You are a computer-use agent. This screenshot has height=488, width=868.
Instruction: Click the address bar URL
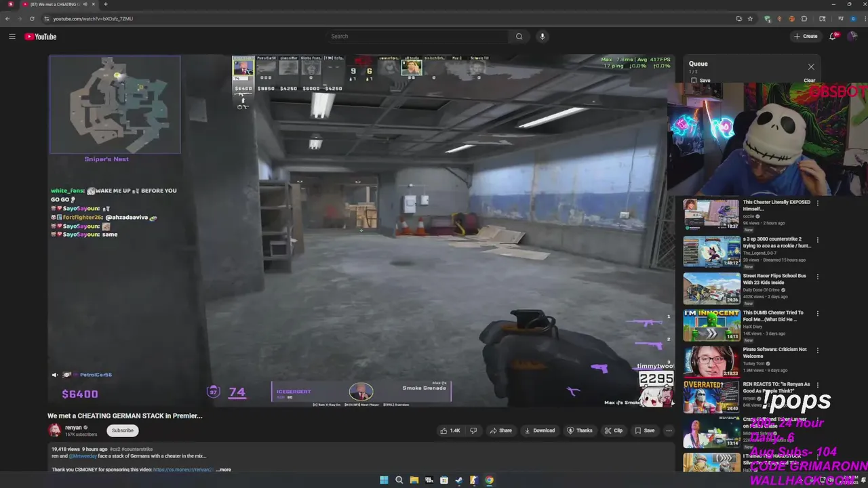click(93, 19)
